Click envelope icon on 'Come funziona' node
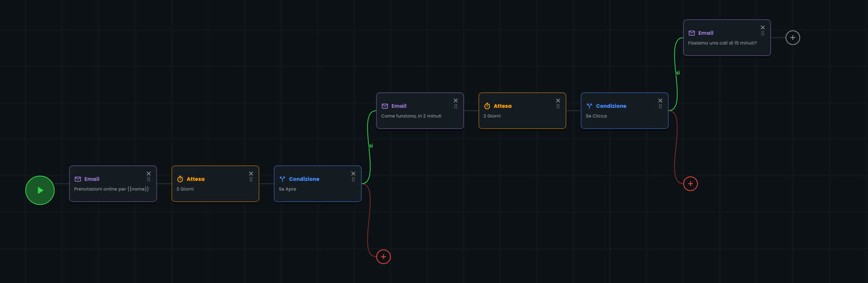This screenshot has width=868, height=283. click(385, 106)
